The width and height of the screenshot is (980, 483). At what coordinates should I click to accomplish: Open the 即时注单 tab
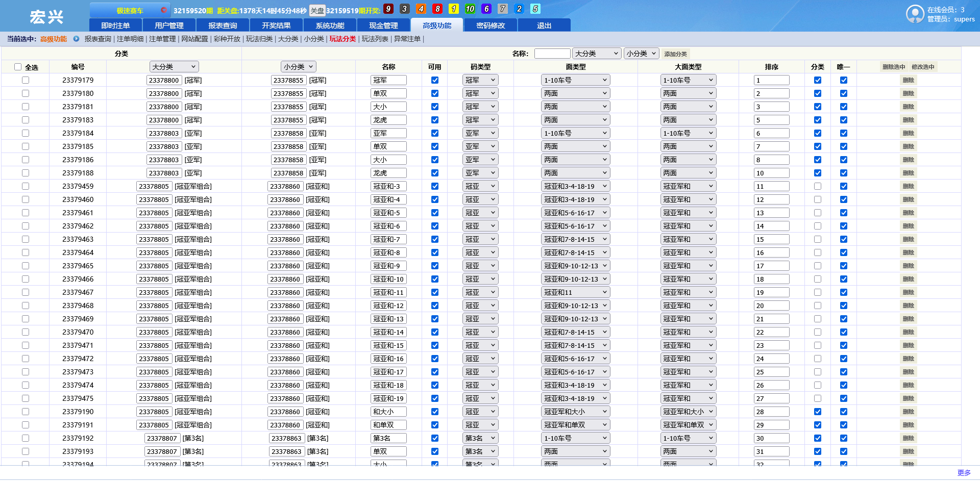coord(115,26)
